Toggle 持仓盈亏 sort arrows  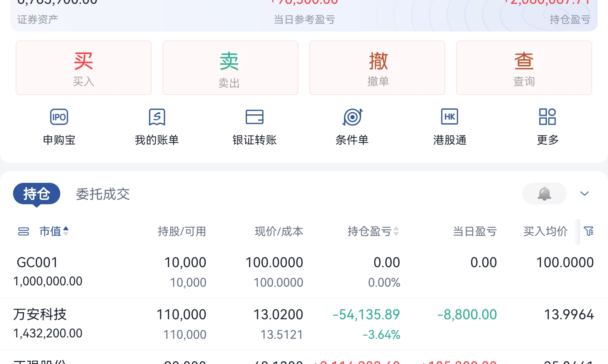pos(396,231)
